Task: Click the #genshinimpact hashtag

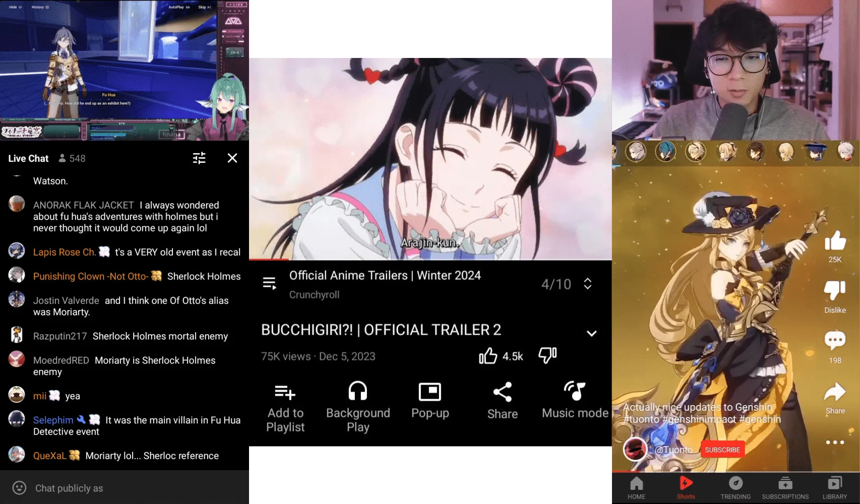Action: point(699,419)
